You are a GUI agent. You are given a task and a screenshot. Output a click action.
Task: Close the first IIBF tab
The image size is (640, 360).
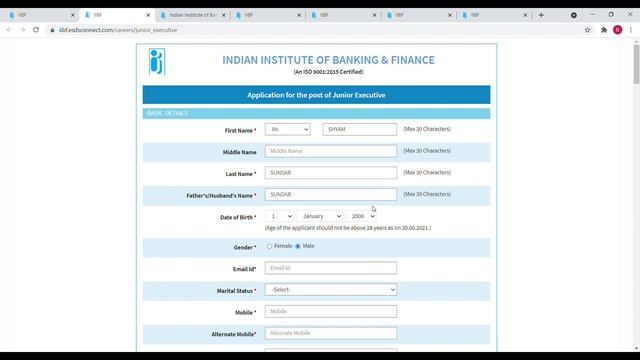(73, 15)
